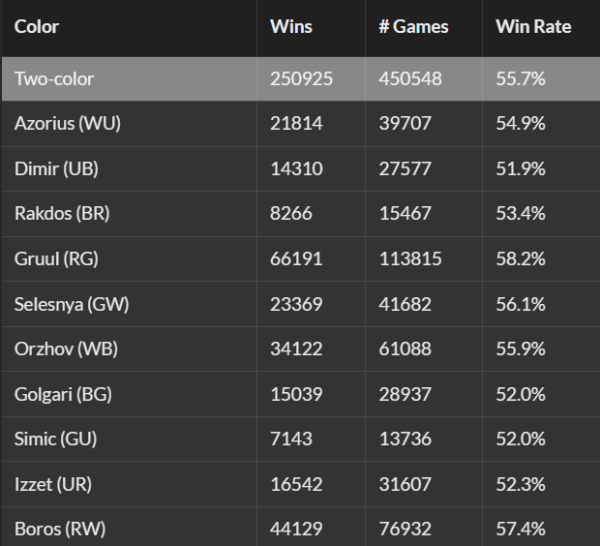Click Gruul's 58.2% win rate cell
The image size is (600, 546).
point(520,259)
